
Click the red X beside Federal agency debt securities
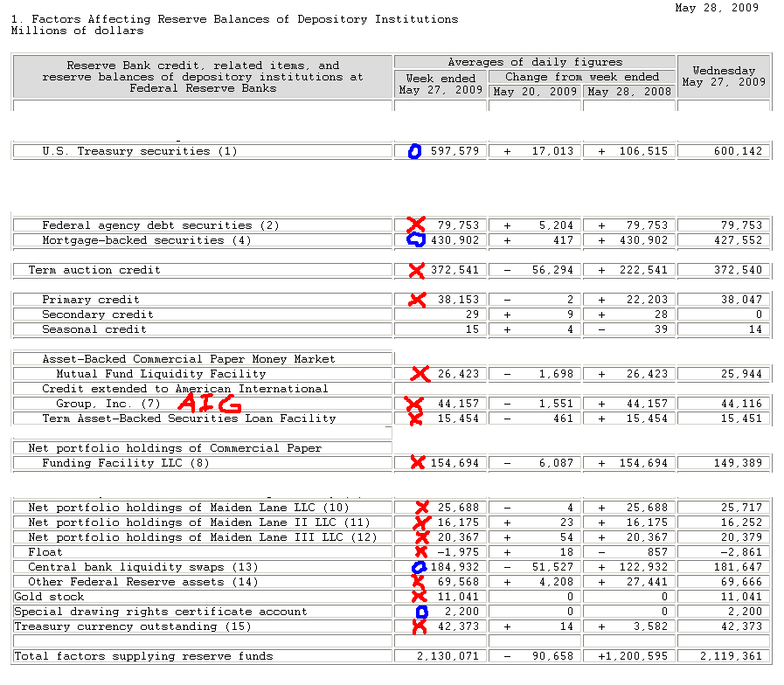pyautogui.click(x=418, y=225)
